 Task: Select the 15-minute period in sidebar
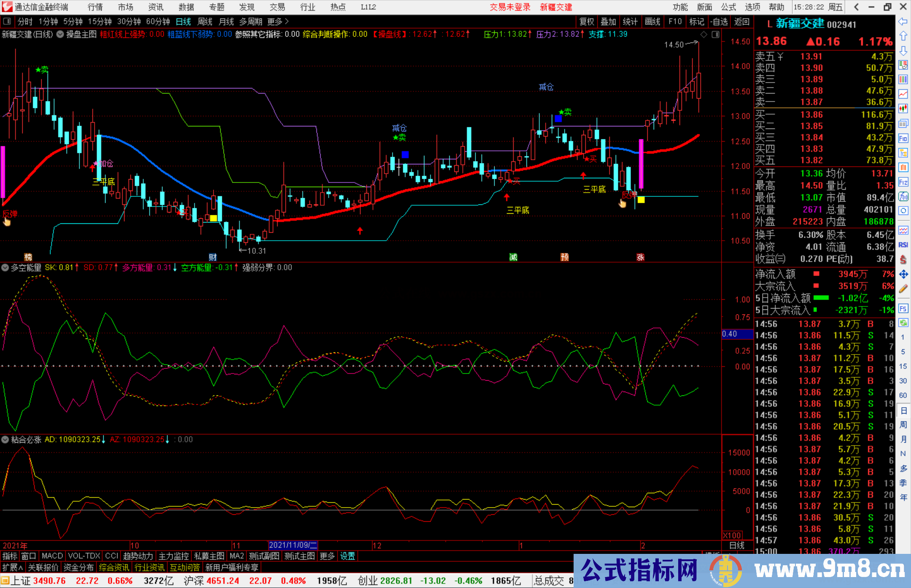[x=903, y=366]
